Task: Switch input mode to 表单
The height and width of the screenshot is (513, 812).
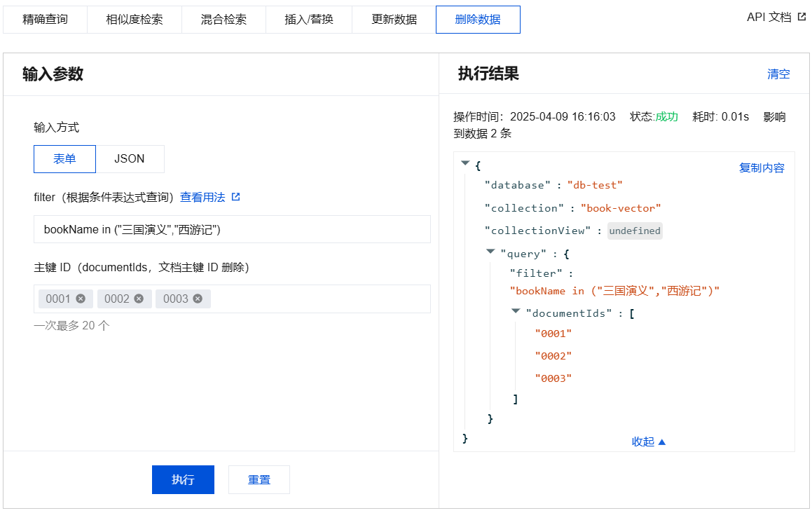Action: click(x=64, y=159)
